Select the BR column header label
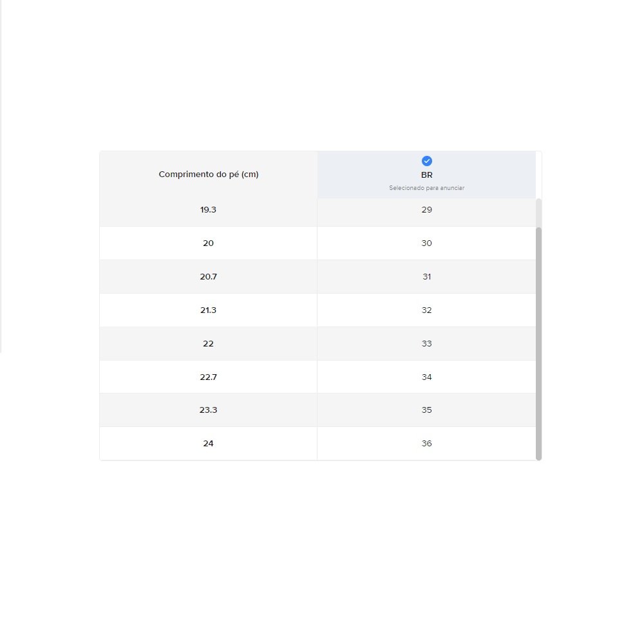 click(x=426, y=175)
